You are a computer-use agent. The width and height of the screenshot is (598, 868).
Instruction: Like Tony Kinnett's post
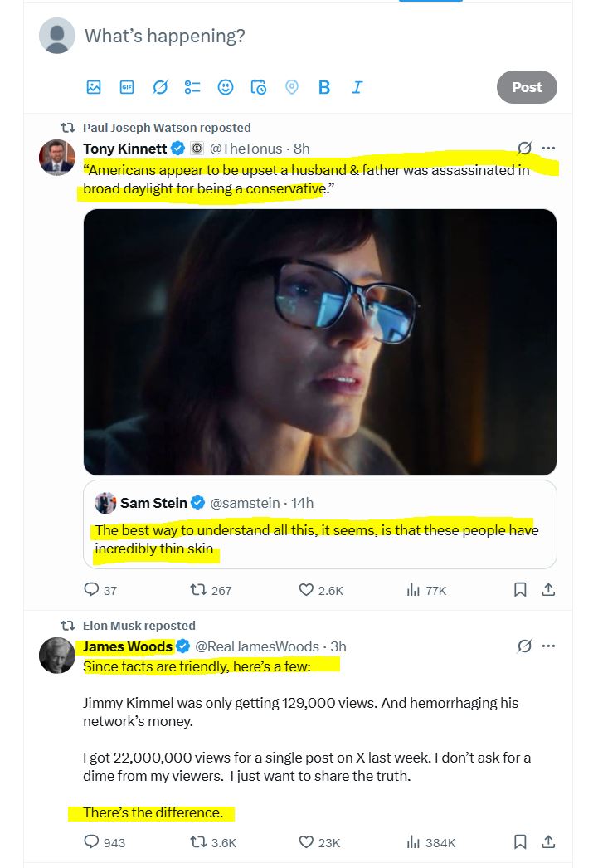(x=307, y=590)
